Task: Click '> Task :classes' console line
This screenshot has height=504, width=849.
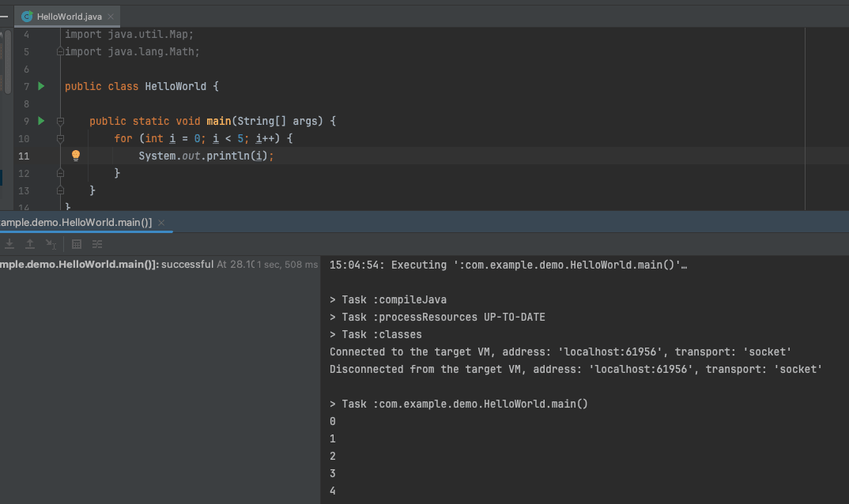Action: (x=375, y=334)
